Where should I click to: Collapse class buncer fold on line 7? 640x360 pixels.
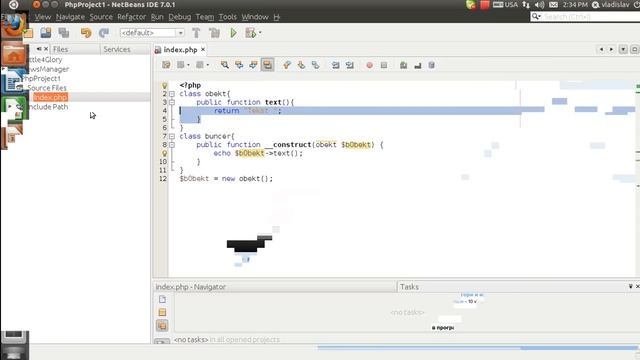(172, 136)
